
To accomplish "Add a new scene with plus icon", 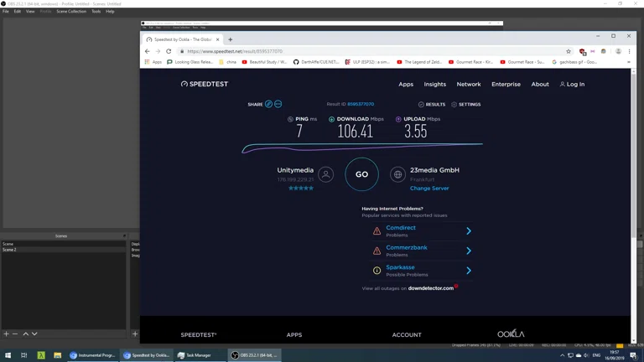I will (x=6, y=334).
